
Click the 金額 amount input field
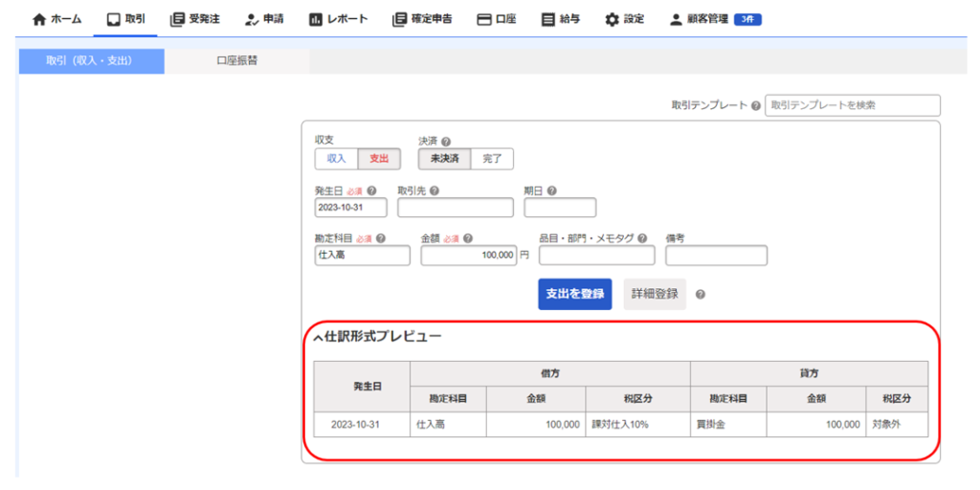tap(468, 256)
